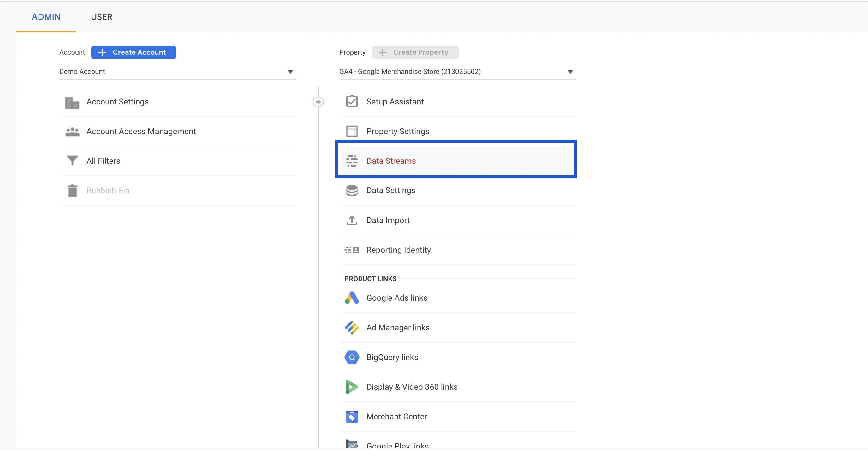This screenshot has height=450, width=868.
Task: Click the Account column label
Action: (72, 52)
